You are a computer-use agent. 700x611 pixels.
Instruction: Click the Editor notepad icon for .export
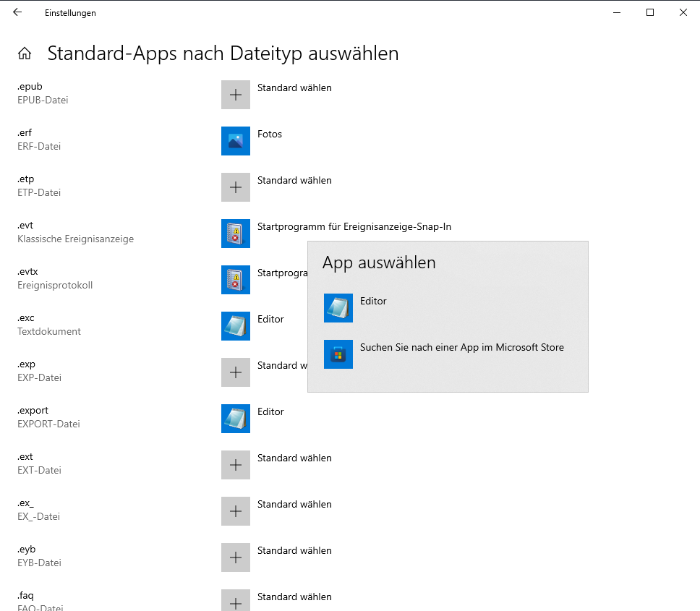tap(236, 419)
